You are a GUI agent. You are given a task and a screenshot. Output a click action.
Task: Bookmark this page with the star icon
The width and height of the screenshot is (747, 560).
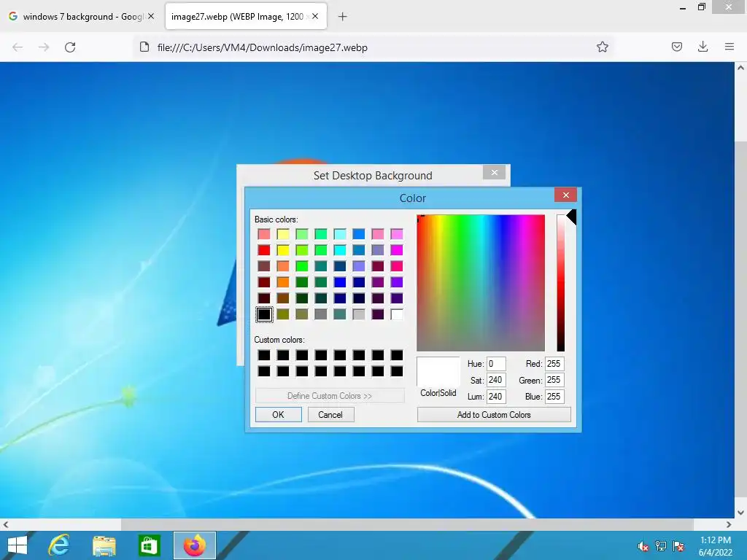[602, 47]
